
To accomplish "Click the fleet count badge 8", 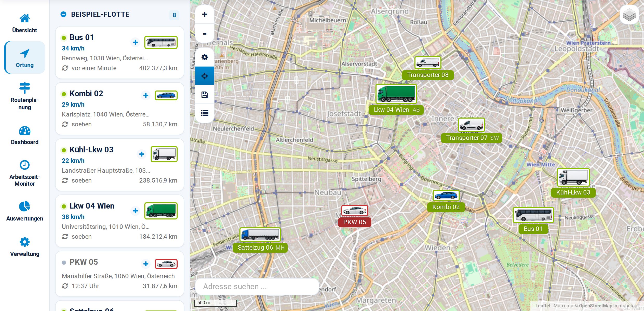I will coord(174,15).
